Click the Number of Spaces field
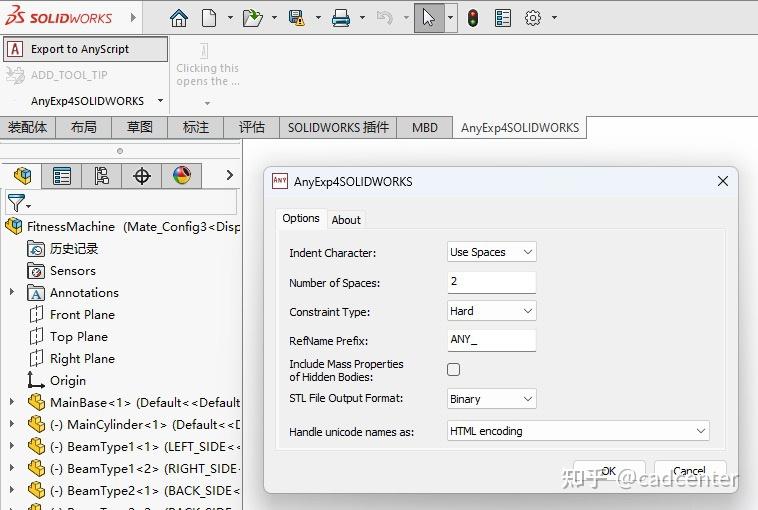Image resolution: width=758 pixels, height=510 pixels. coord(492,282)
